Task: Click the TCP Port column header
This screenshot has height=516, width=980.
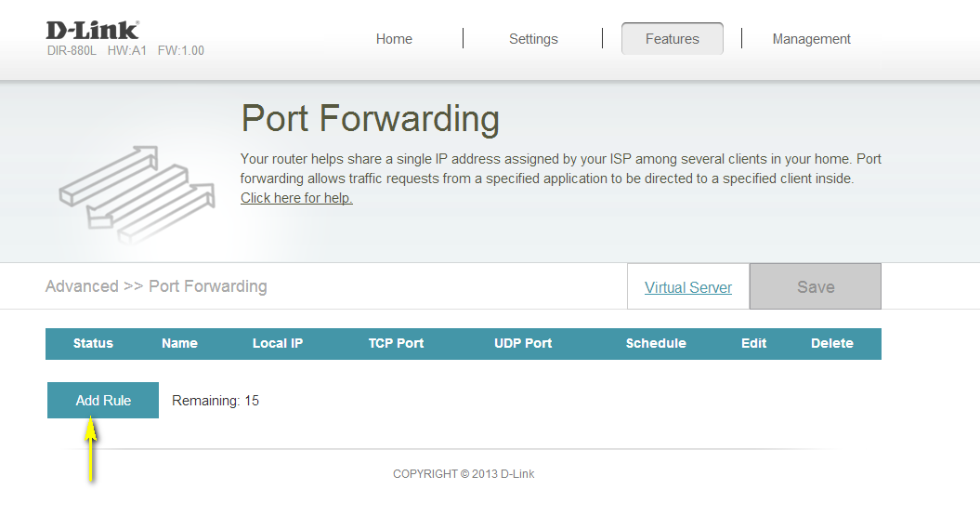Action: [x=396, y=343]
